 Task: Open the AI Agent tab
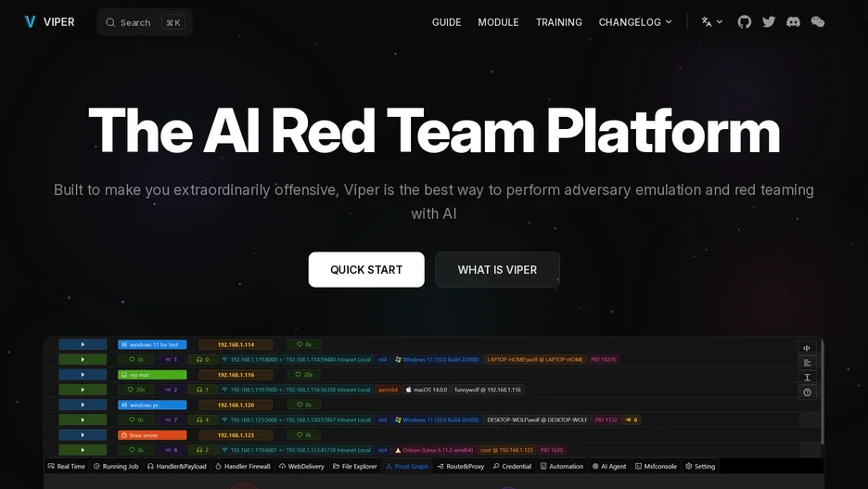(x=609, y=467)
